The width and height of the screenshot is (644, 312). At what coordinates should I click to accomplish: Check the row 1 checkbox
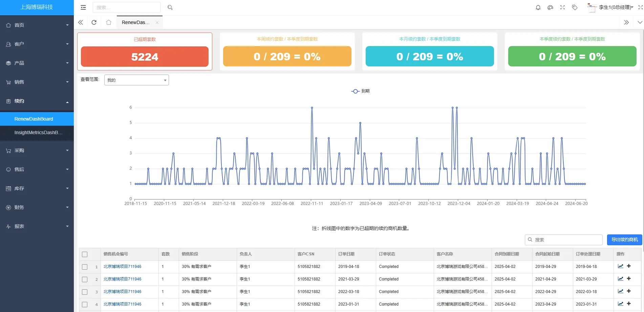pos(85,267)
